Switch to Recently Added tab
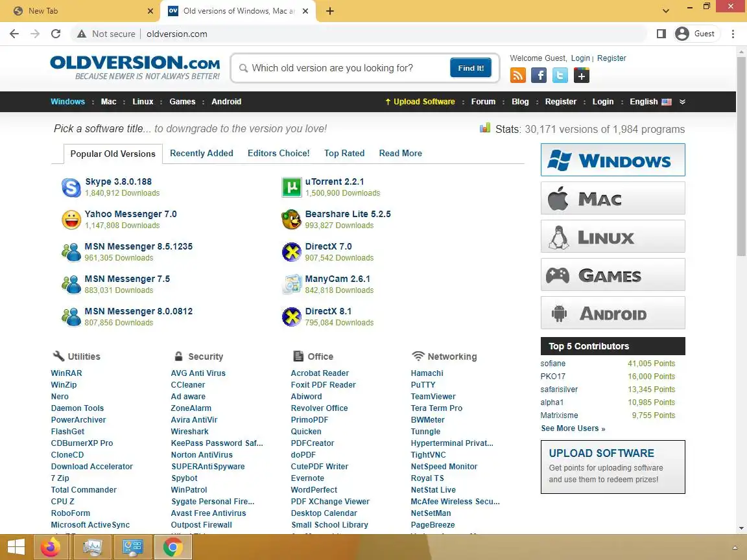The image size is (747, 560). tap(202, 154)
